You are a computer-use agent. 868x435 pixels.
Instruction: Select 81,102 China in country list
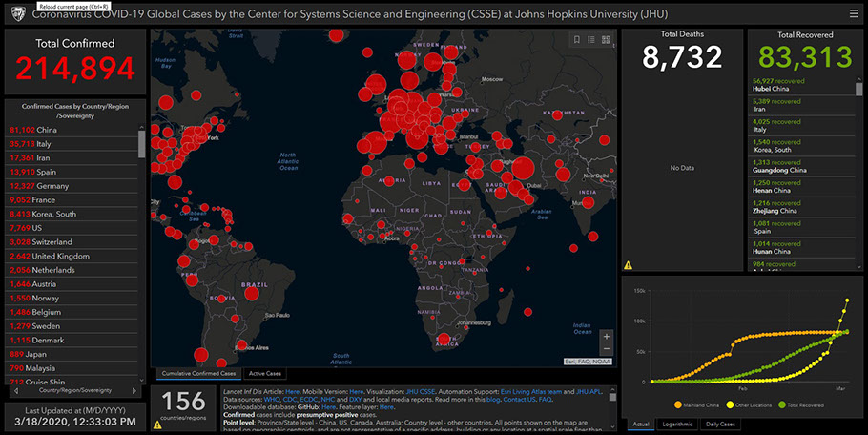[x=71, y=130]
